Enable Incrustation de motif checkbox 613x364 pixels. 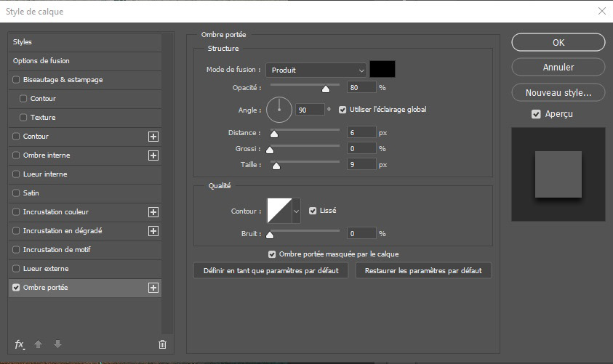16,249
